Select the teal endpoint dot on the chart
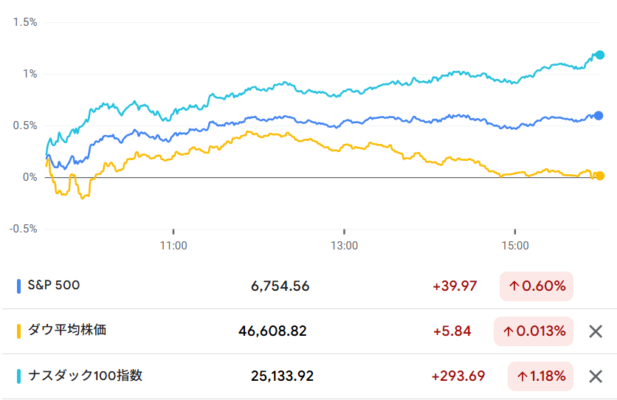 point(600,55)
